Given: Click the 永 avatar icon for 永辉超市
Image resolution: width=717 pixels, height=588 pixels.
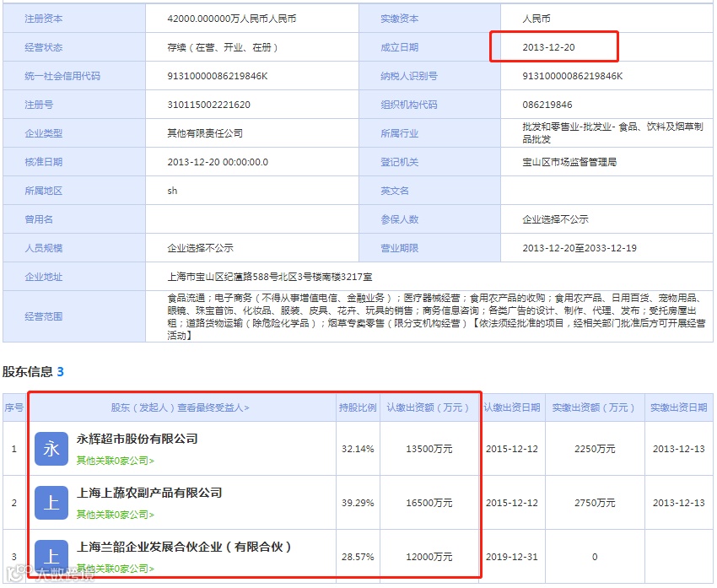Looking at the screenshot, I should click(x=51, y=449).
